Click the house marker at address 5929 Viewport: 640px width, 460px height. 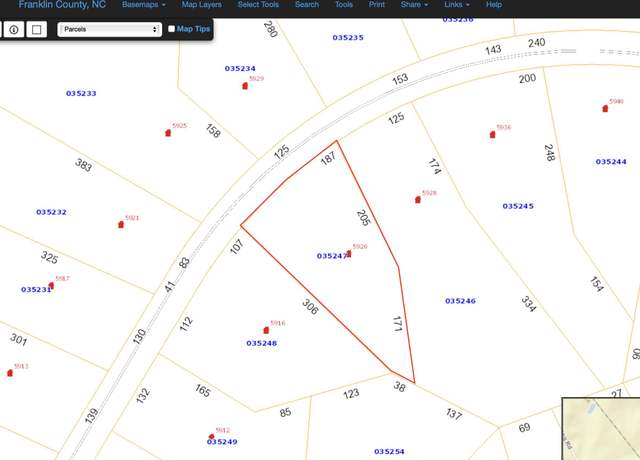245,86
